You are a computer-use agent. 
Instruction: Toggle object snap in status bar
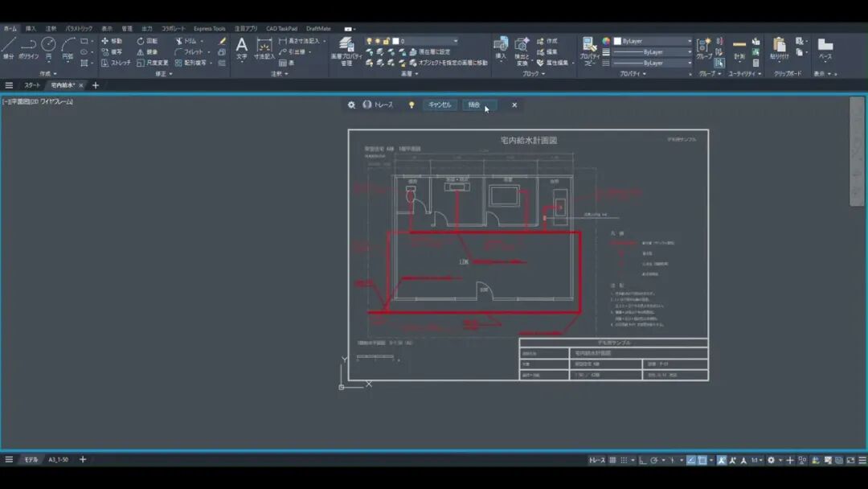[x=702, y=460]
